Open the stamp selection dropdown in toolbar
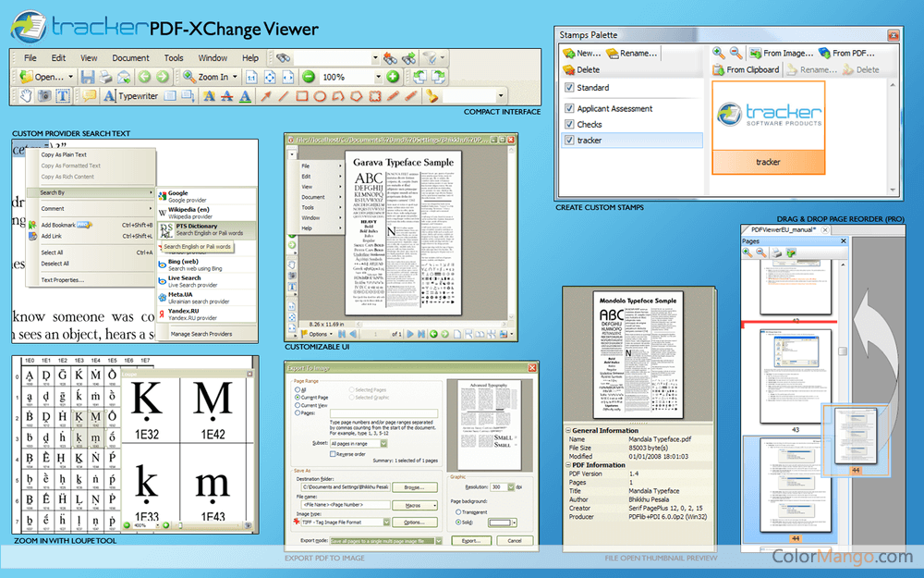Screen dimensions: 924x578 point(501,95)
